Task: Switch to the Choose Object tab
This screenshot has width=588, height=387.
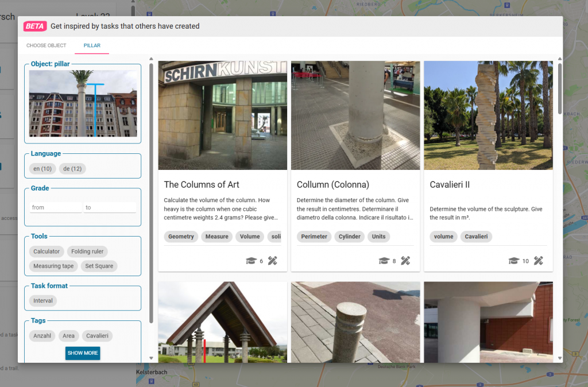Action: coord(47,45)
